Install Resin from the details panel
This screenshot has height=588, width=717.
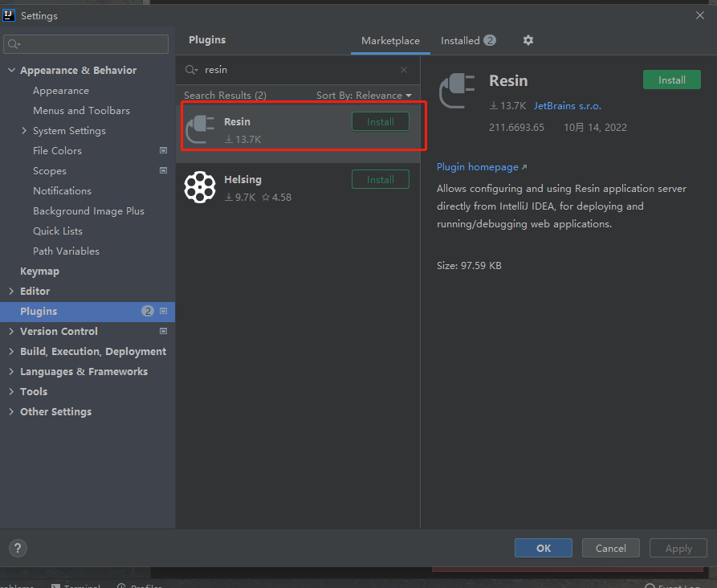click(671, 80)
